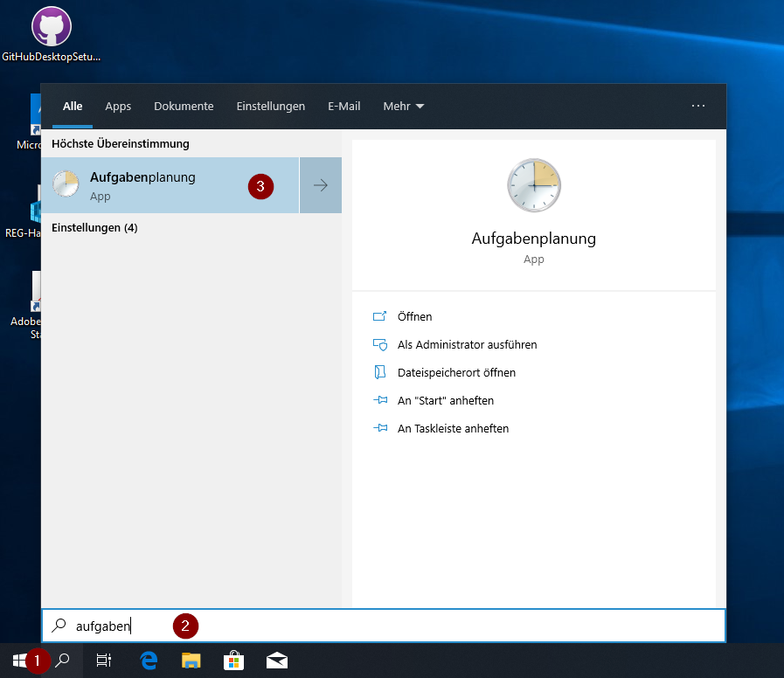The image size is (784, 678).
Task: Click the Aufgabenplanung title in preview pane
Action: (x=533, y=239)
